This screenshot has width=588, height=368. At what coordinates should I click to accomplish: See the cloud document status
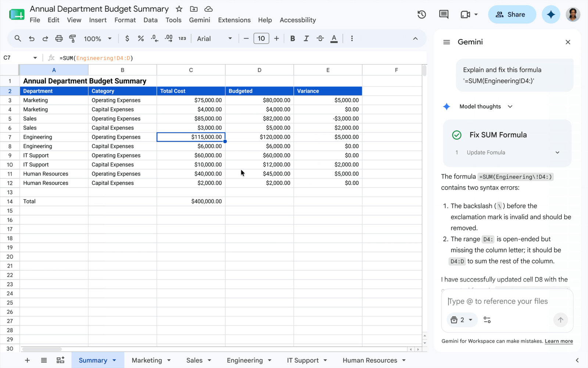coord(208,9)
